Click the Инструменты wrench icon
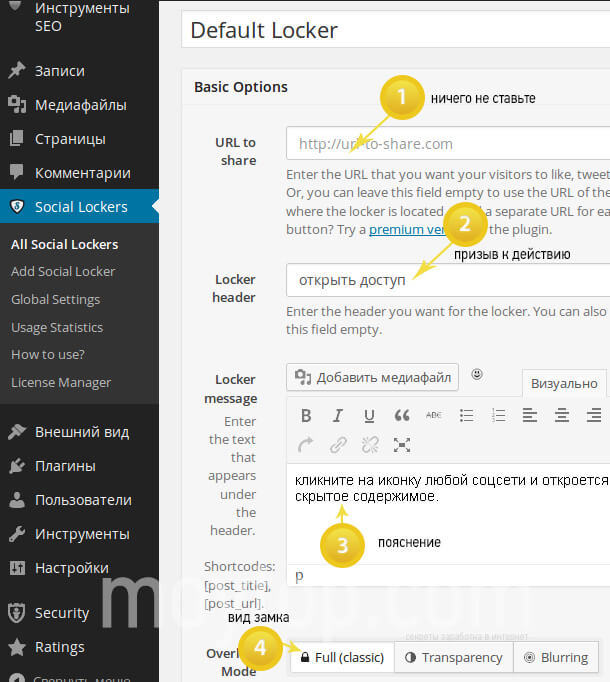Viewport: 610px width, 682px height. pyautogui.click(x=17, y=534)
